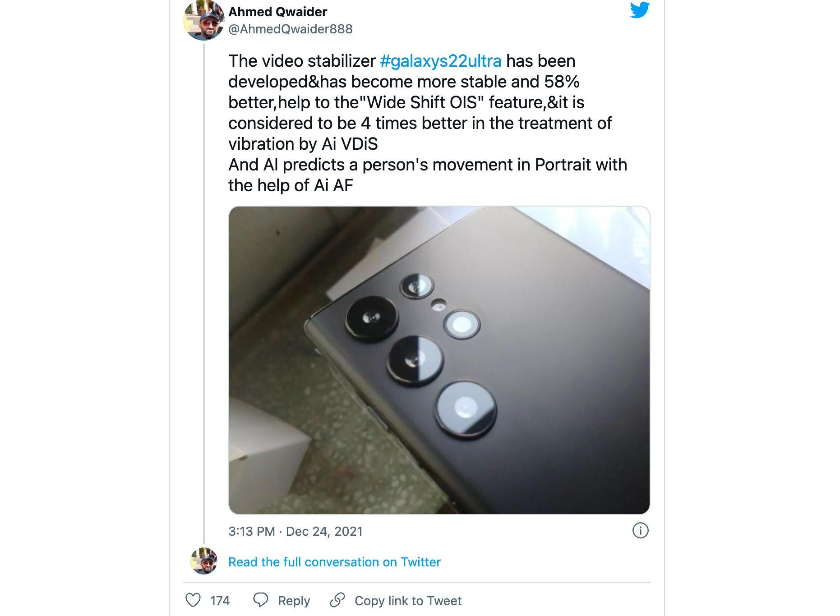The width and height of the screenshot is (840, 616).
Task: Click the small avatar beside the conversation link
Action: coord(204,561)
